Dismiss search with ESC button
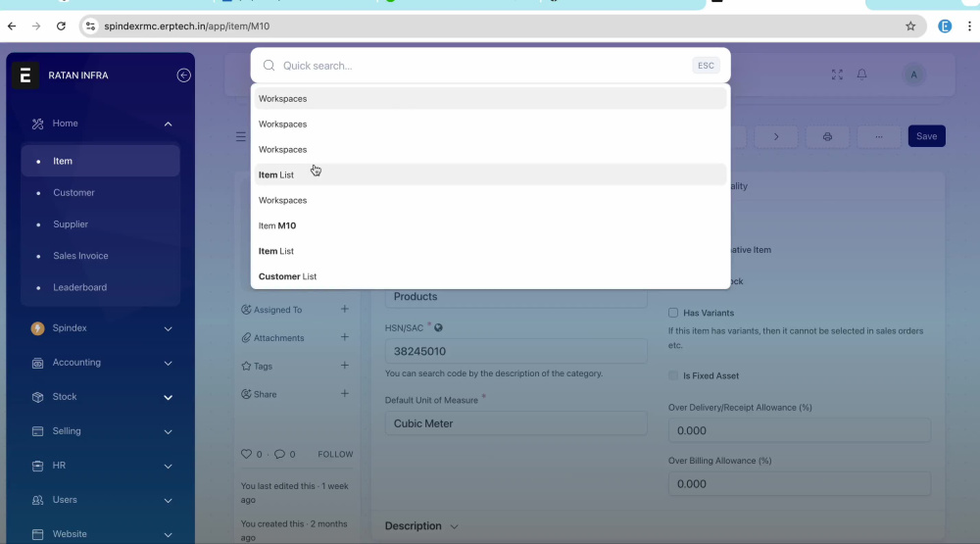The height and width of the screenshot is (544, 980). [706, 66]
